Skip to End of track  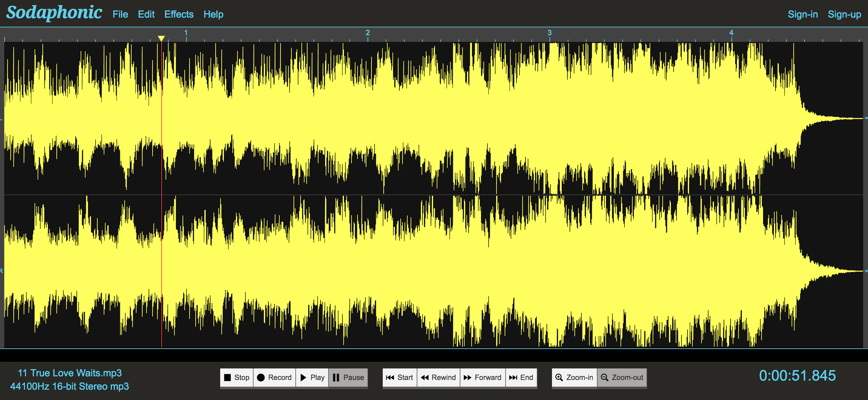point(521,378)
